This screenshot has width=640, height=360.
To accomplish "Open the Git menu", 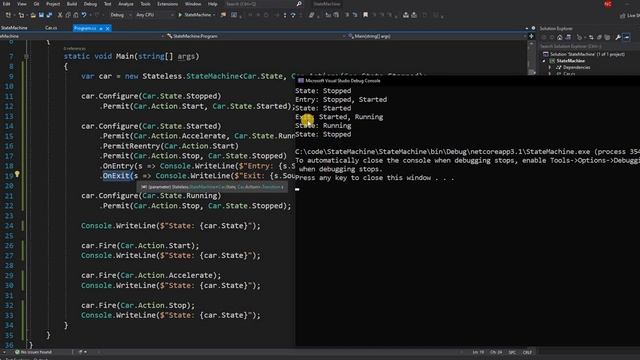I will 36,4.
